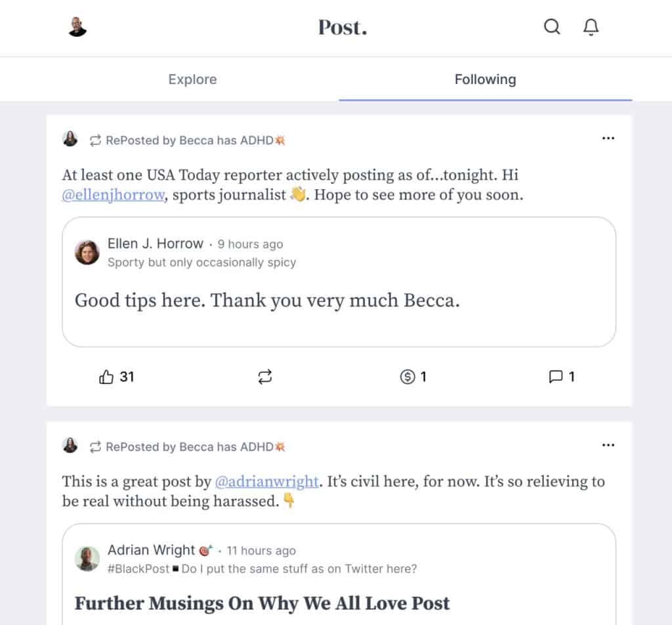Open comments on the first post
The width and height of the screenshot is (672, 625).
556,377
